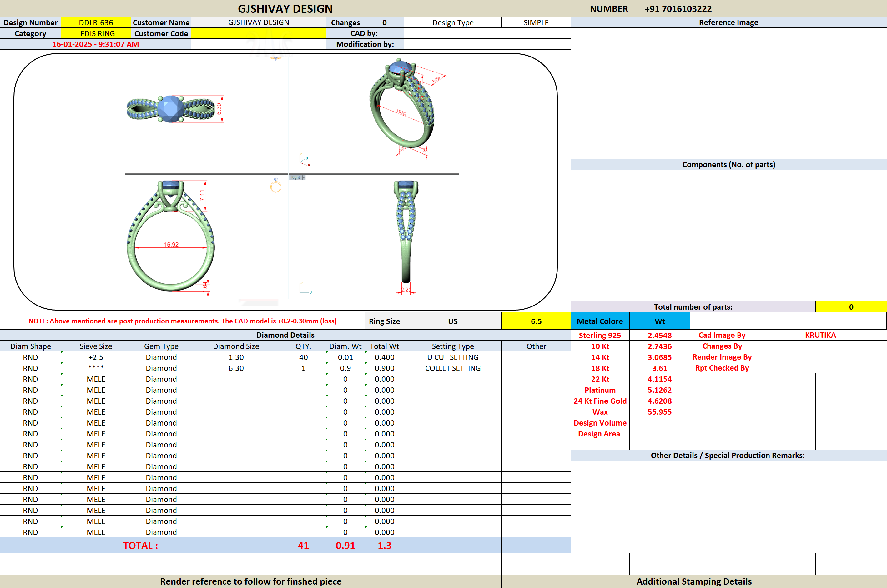887x588 pixels.
Task: Select the 14 Kt weight 3.0685
Action: 659,357
